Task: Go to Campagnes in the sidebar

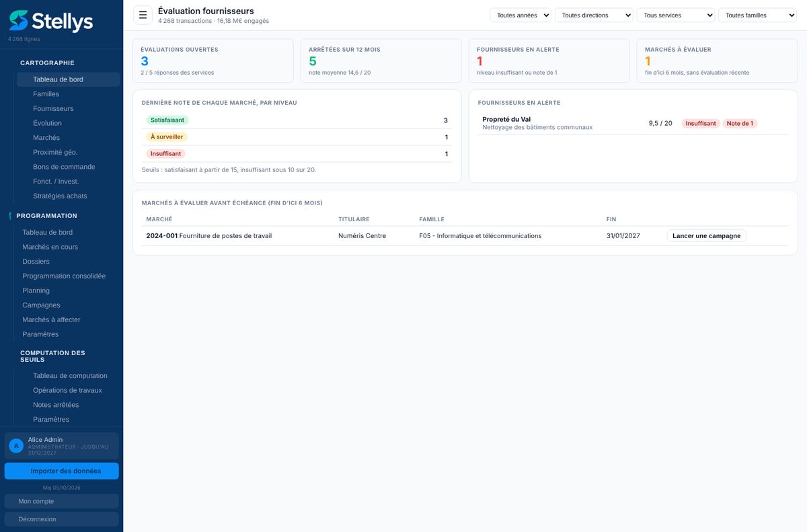Action: 68,305
